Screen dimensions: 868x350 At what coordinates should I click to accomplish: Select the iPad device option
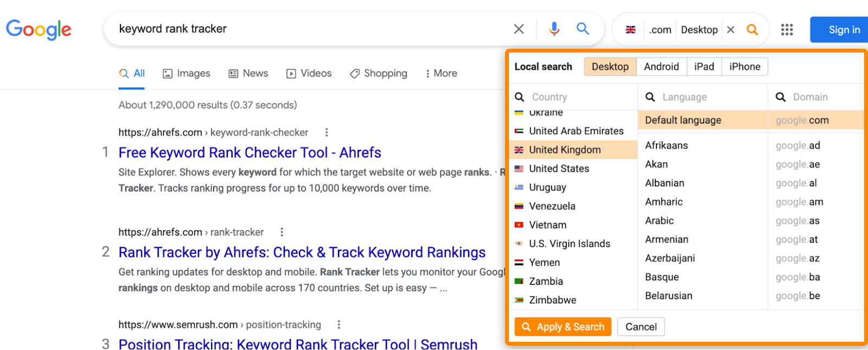click(704, 67)
